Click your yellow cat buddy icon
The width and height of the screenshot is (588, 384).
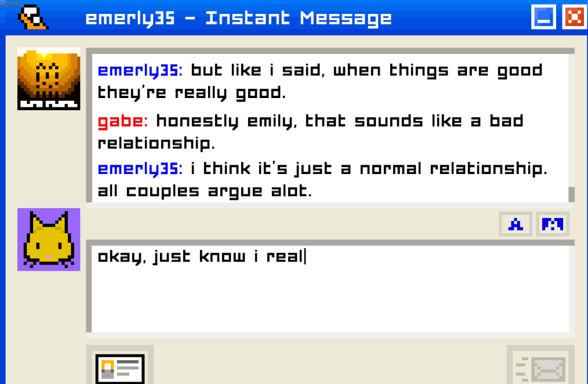(x=49, y=240)
